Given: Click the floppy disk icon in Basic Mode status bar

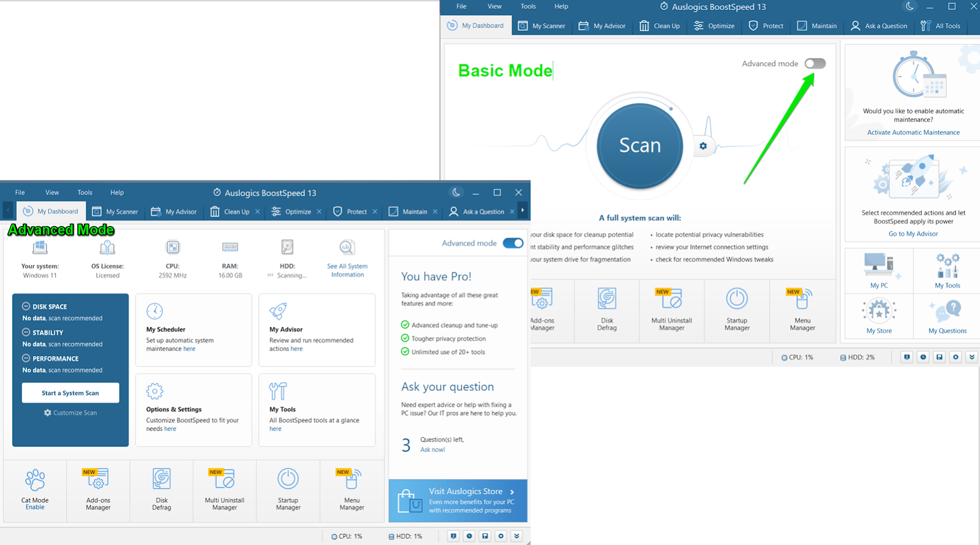Looking at the screenshot, I should point(940,357).
